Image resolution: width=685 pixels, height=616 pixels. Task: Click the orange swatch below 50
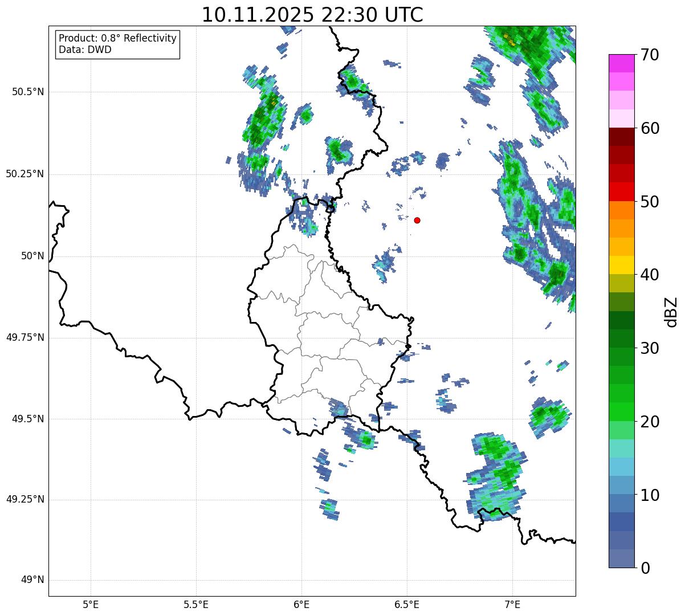coord(621,210)
